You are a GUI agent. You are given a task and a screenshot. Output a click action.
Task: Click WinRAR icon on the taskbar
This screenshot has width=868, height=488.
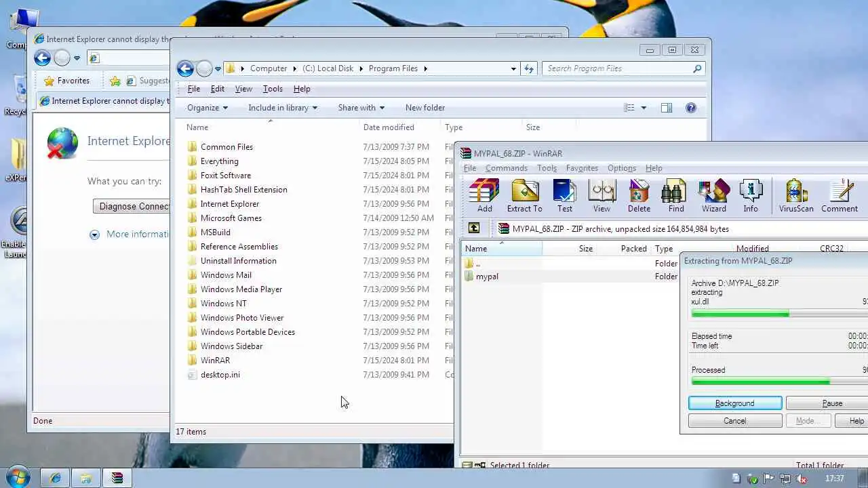tap(117, 478)
